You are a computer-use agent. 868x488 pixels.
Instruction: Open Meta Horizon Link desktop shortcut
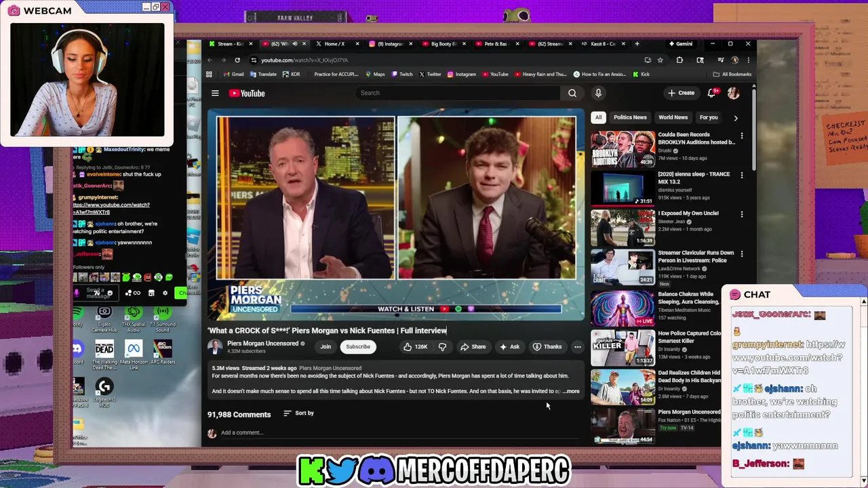134,354
